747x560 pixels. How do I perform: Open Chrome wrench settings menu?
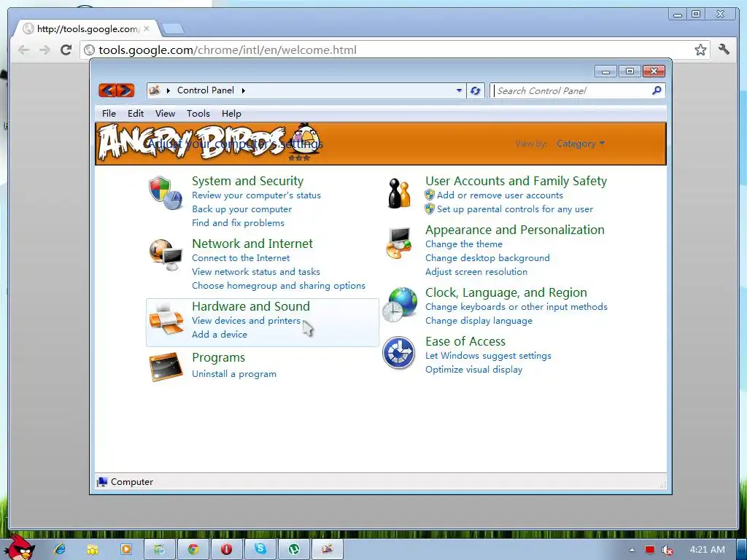tap(724, 49)
